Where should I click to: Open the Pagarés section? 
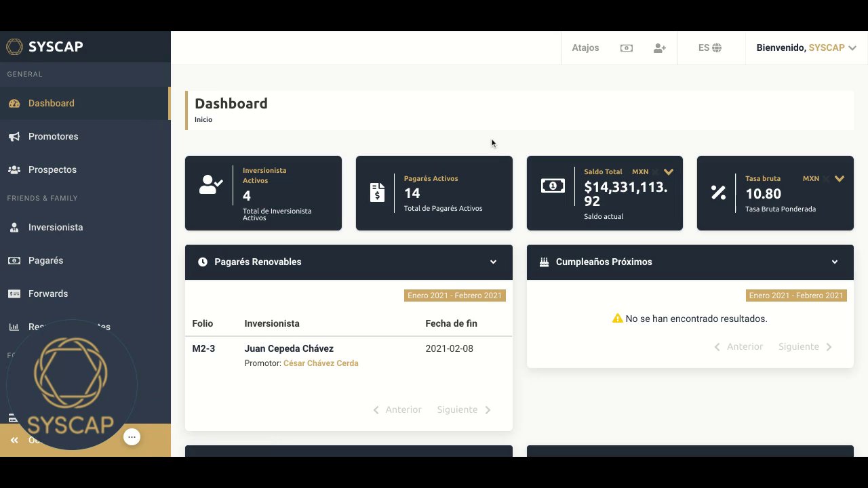[x=85, y=260]
